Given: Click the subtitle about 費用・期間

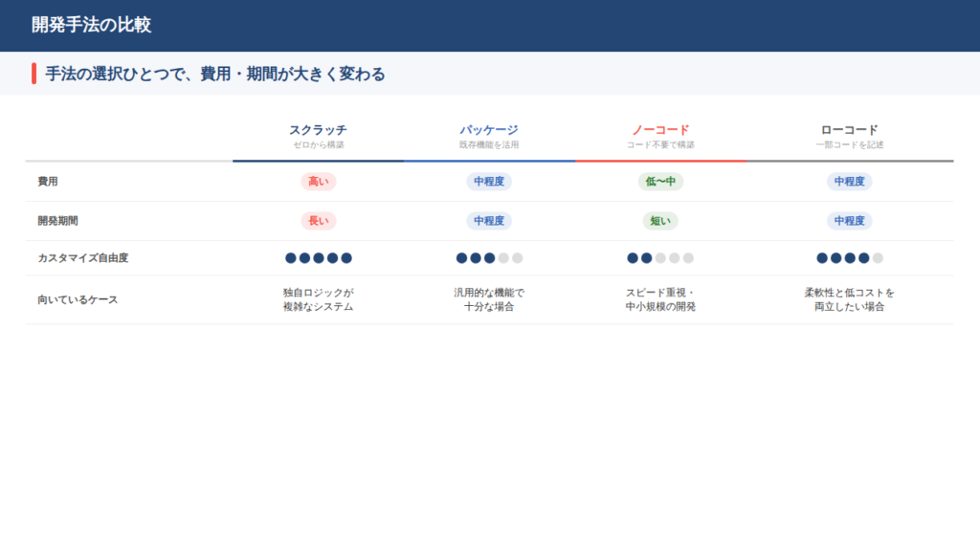Looking at the screenshot, I should pos(215,74).
